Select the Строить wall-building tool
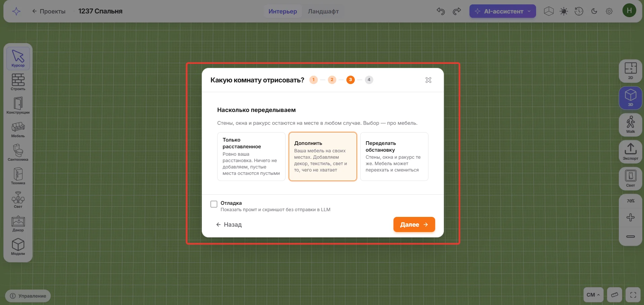 coord(18,82)
